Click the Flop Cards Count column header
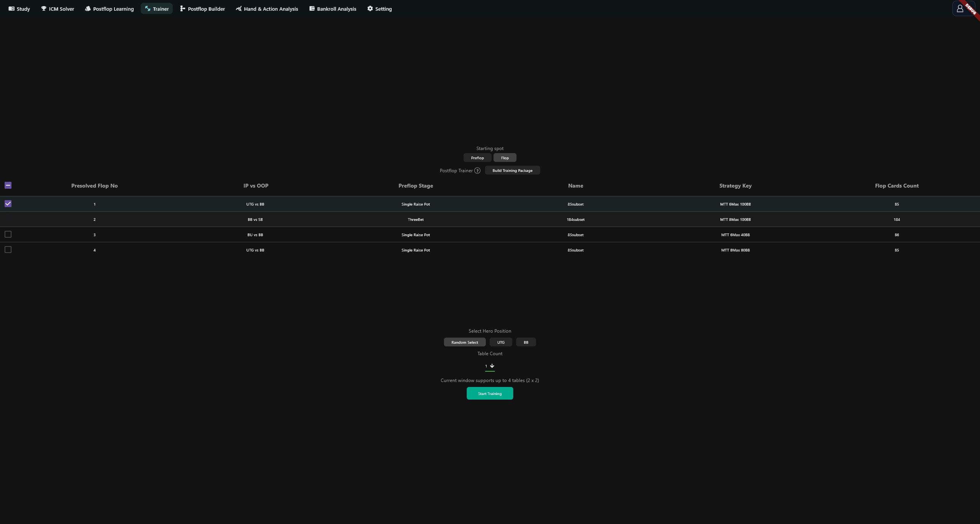980x524 pixels. pos(897,186)
